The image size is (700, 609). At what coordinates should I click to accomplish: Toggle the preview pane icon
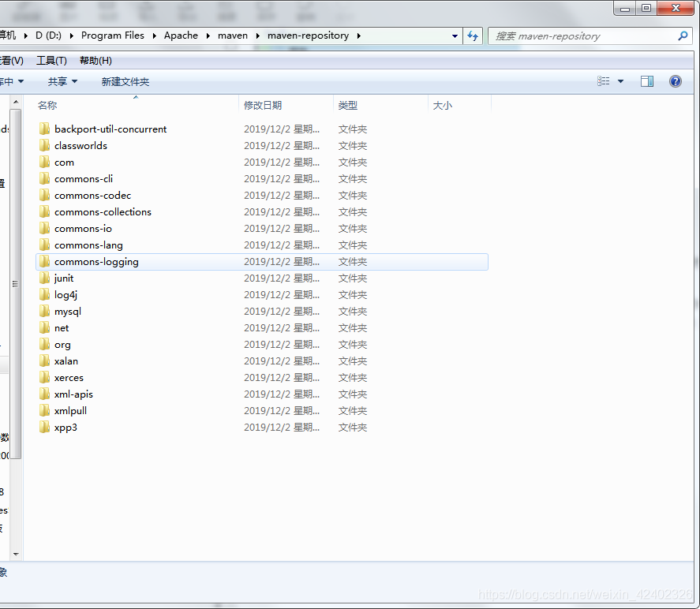point(647,81)
